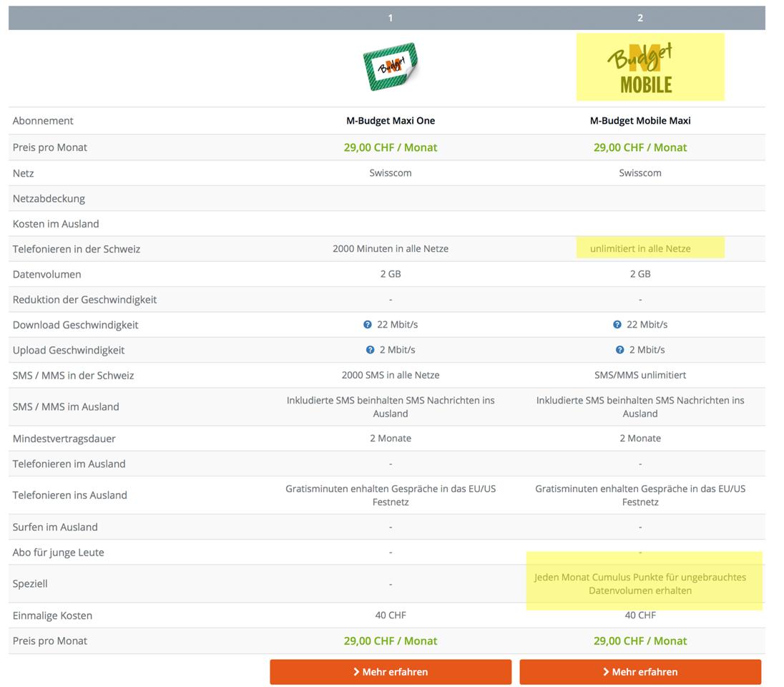Viewport: 784px width, 687px height.
Task: Click the help icon beside column 2 upload speed
Action: 619,350
